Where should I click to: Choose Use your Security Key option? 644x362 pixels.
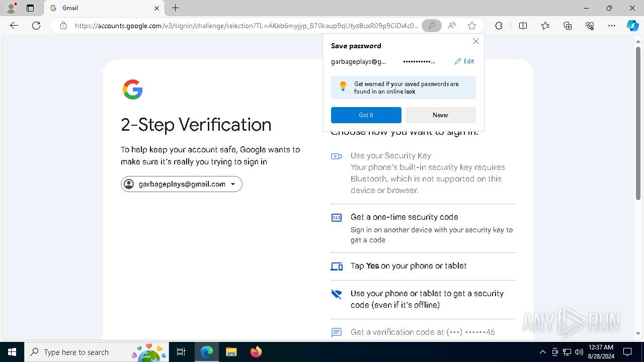point(423,173)
